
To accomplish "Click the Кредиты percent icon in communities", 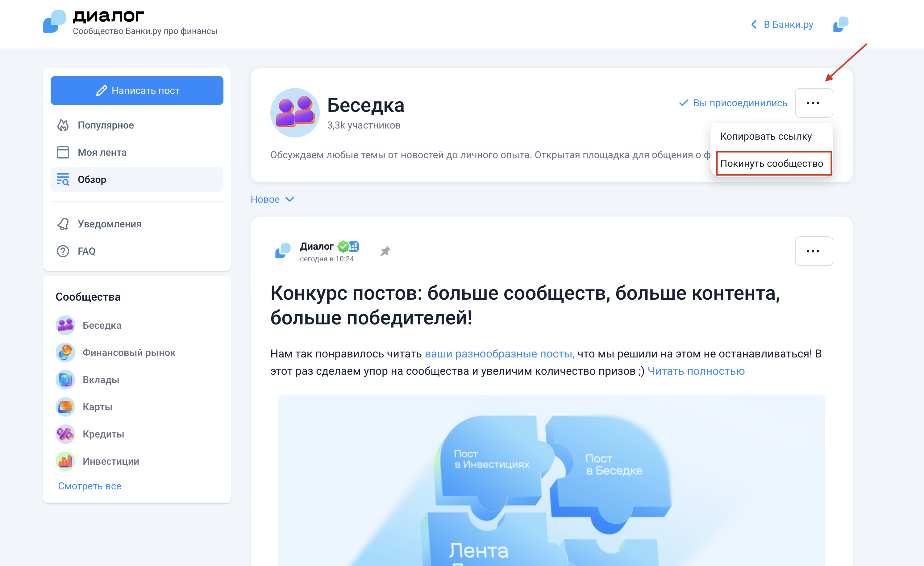I will pyautogui.click(x=65, y=434).
